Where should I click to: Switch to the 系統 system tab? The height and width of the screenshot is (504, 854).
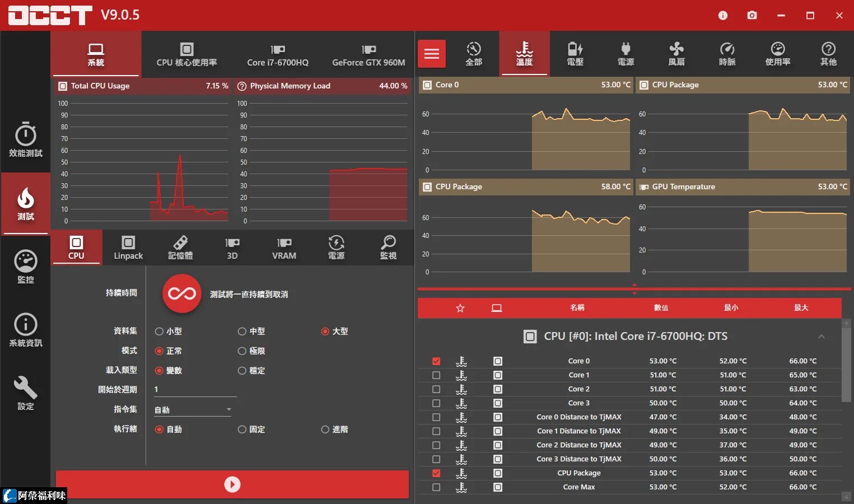[x=96, y=54]
